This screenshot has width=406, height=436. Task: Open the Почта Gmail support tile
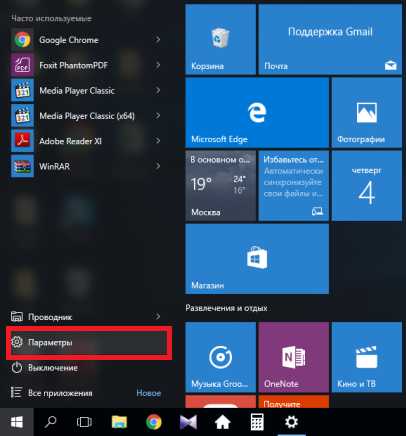coord(330,39)
